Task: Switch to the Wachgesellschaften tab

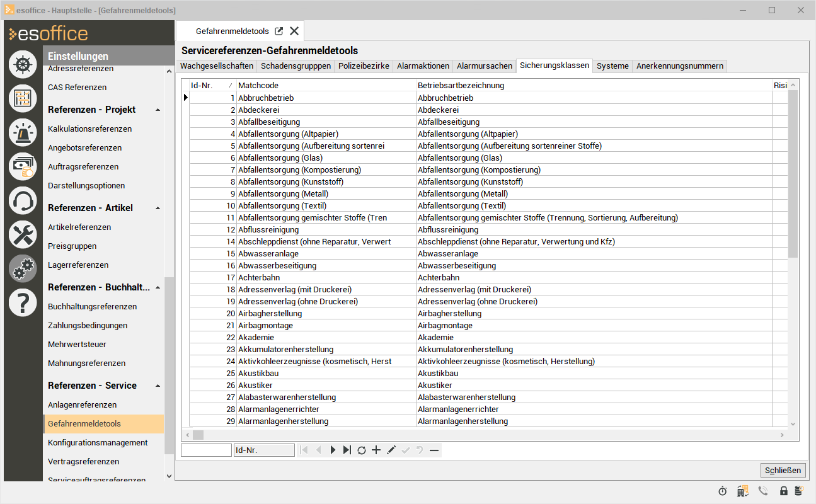Action: click(217, 66)
